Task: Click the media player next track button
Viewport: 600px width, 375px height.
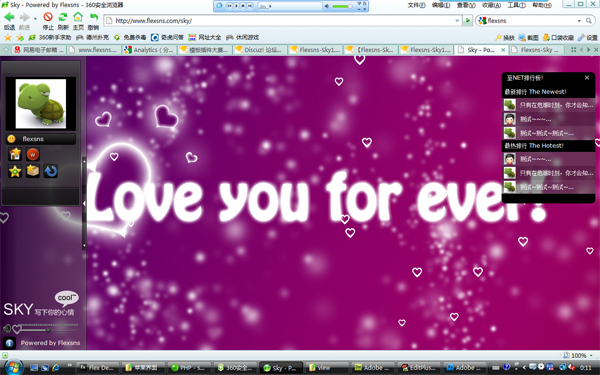Action: click(249, 6)
